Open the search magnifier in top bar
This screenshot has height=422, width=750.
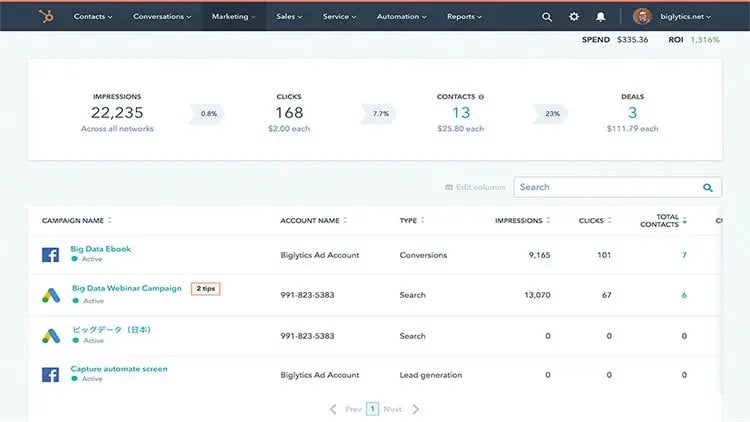(x=547, y=17)
